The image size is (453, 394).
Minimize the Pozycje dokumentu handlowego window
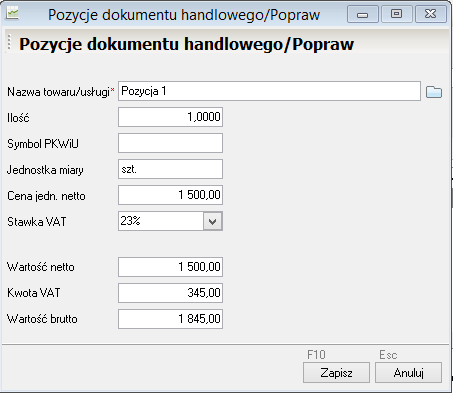pos(363,14)
